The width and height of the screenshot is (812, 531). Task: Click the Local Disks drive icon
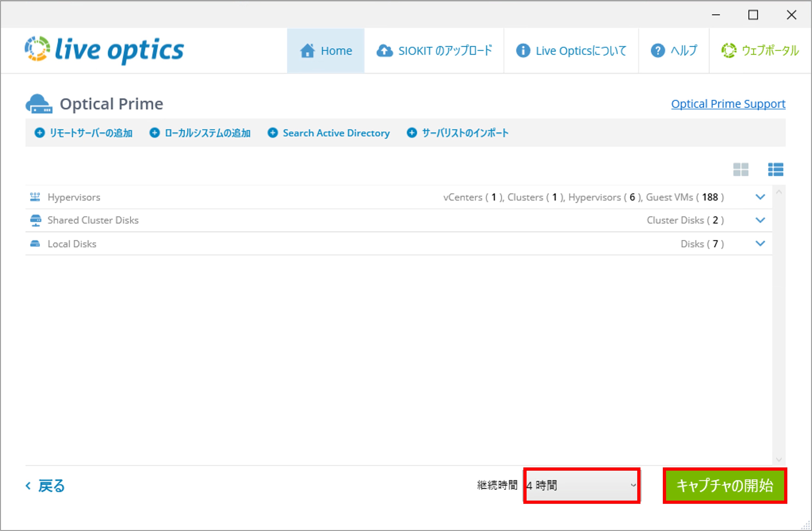(x=35, y=244)
